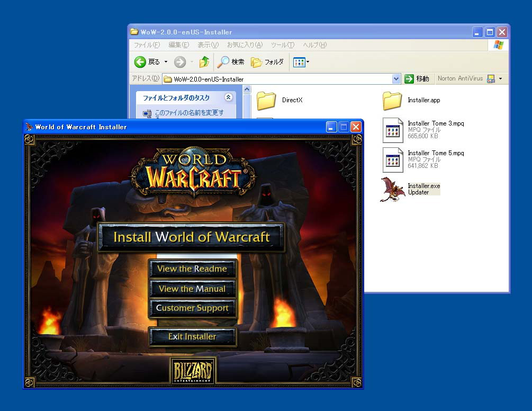This screenshot has width=532, height=411.
Task: Click the rename this file task link
Action: (190, 113)
